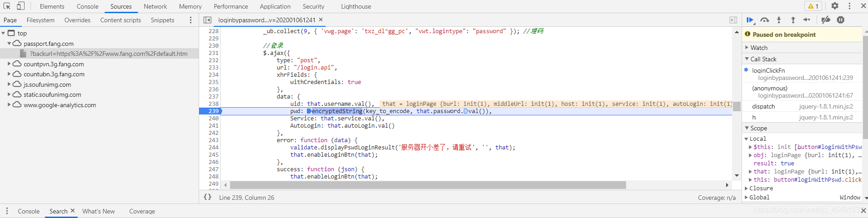This screenshot has height=218, width=868.
Task: Close the Search drawer tab
Action: coord(73,211)
